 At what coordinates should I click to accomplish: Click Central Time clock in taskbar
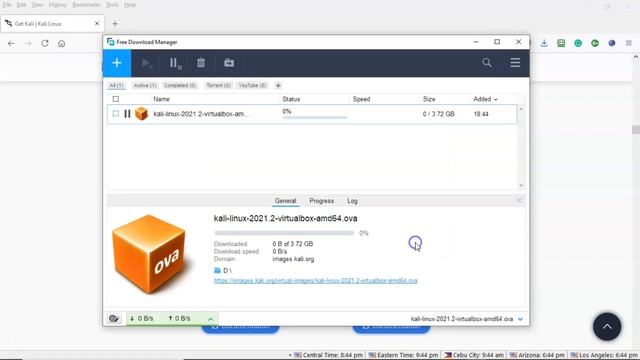coord(329,355)
